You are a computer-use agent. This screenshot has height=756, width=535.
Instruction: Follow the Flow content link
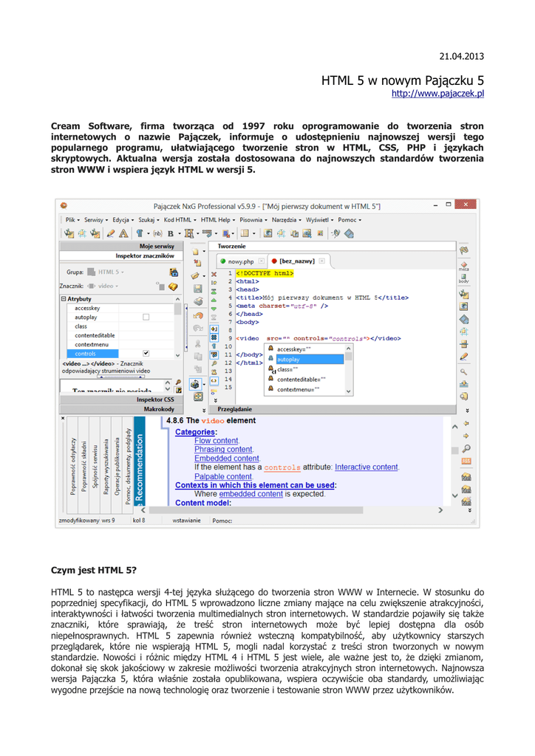click(x=217, y=441)
